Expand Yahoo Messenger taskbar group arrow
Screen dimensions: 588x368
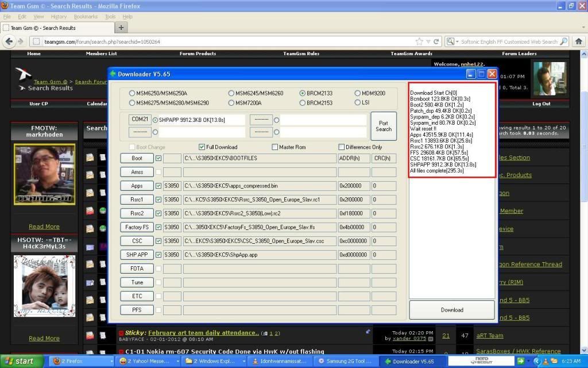[x=178, y=361]
